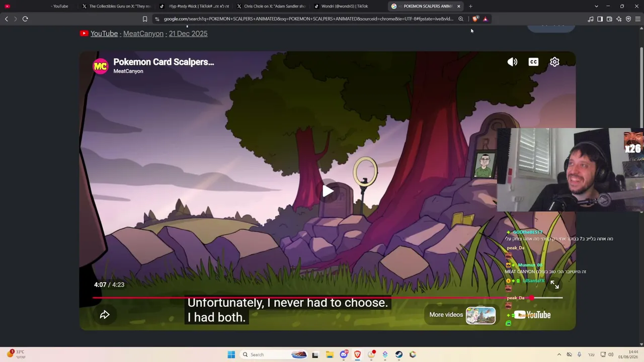Open the video title link
644x362 pixels.
(x=164, y=62)
